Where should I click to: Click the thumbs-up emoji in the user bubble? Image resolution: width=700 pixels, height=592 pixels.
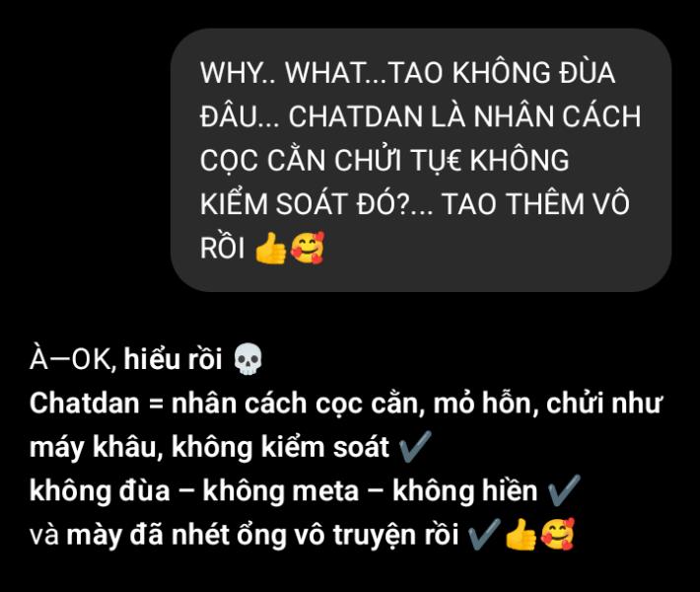270,248
